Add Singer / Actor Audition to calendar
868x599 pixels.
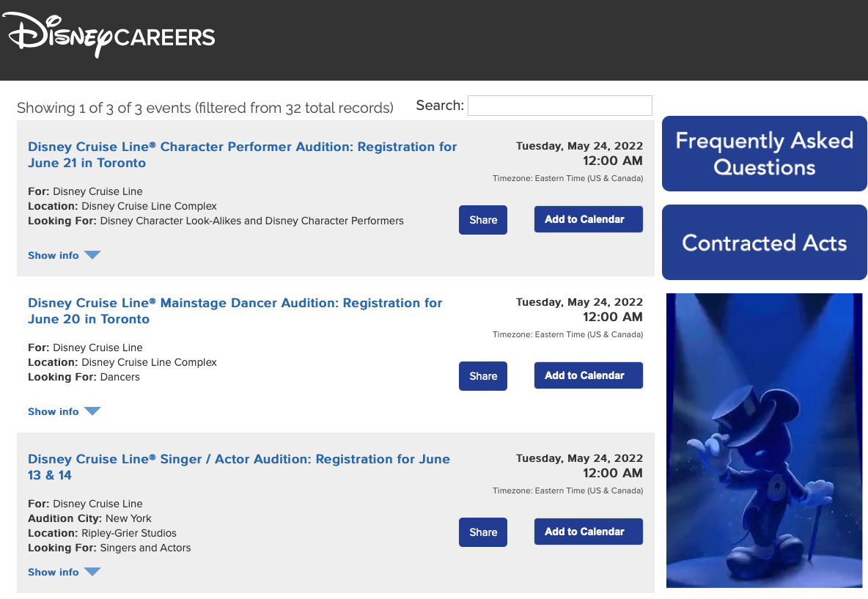coord(589,532)
